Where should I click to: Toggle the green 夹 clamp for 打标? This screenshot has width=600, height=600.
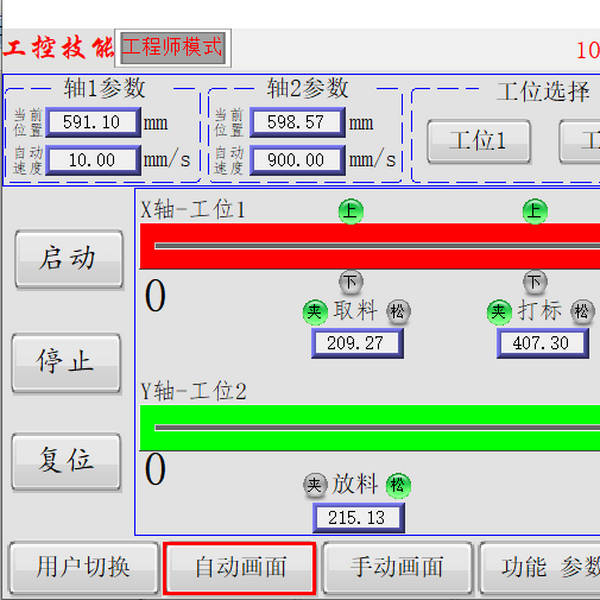point(499,312)
